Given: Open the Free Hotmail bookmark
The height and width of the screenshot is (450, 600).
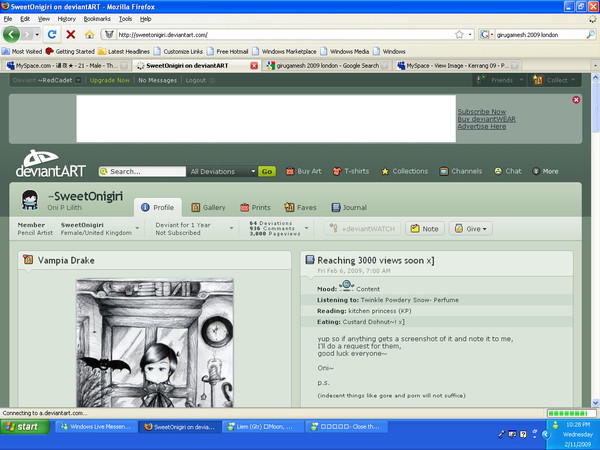Looking at the screenshot, I should 228,51.
